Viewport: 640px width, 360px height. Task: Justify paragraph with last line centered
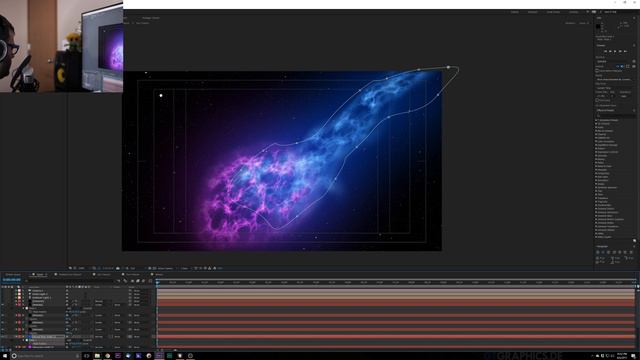click(x=620, y=252)
